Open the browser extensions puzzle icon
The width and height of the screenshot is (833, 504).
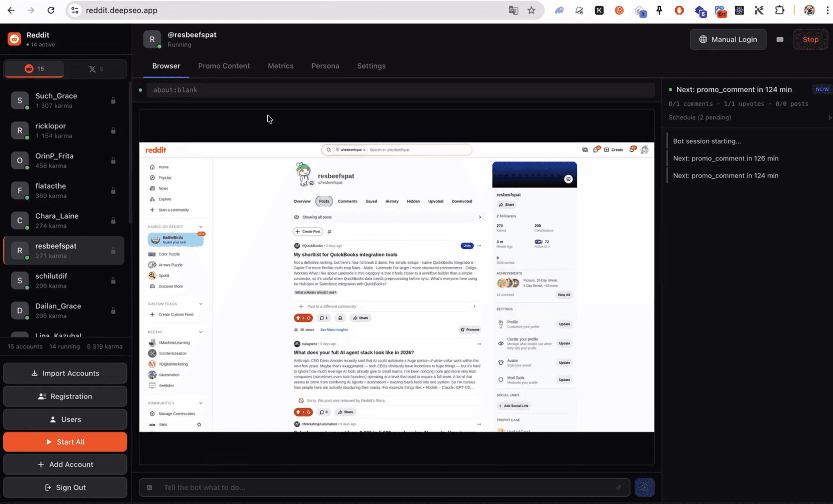pyautogui.click(x=780, y=10)
